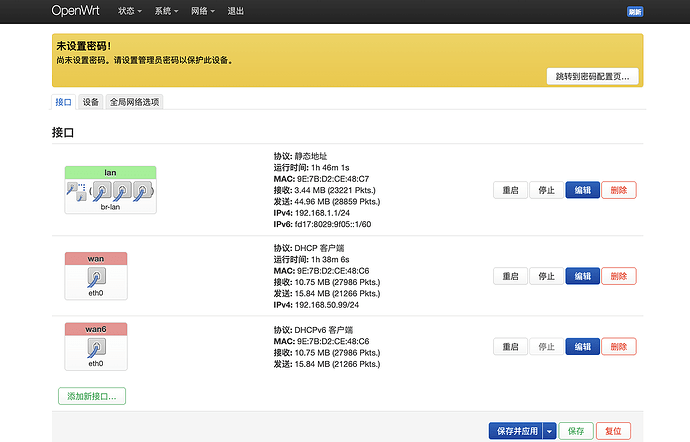Click the eth0 port icon under wan6
690x442 pixels.
96,350
